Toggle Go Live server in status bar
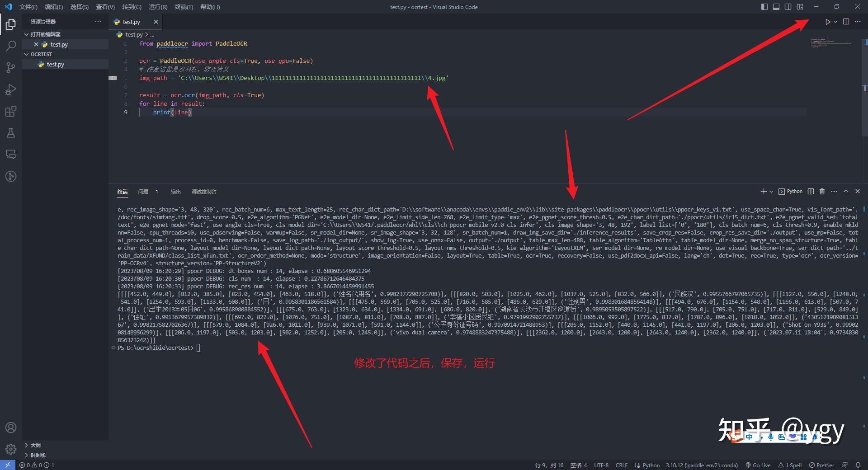The image size is (868, 470). 758,465
